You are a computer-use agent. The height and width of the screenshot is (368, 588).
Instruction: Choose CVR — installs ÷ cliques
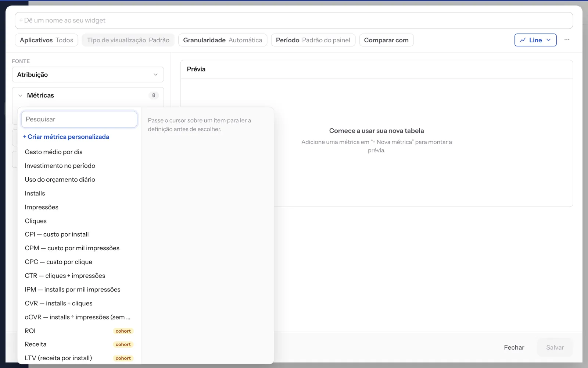[x=79, y=304]
